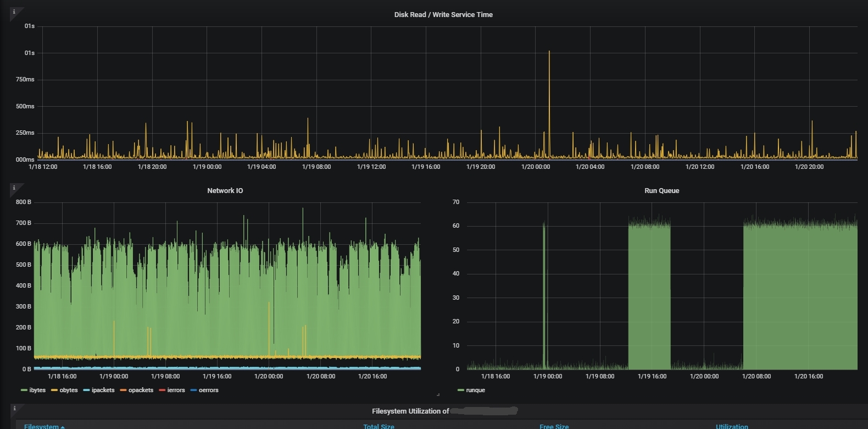Open the Run Queue panel title menu
Image resolution: width=868 pixels, height=429 pixels.
pyautogui.click(x=661, y=191)
